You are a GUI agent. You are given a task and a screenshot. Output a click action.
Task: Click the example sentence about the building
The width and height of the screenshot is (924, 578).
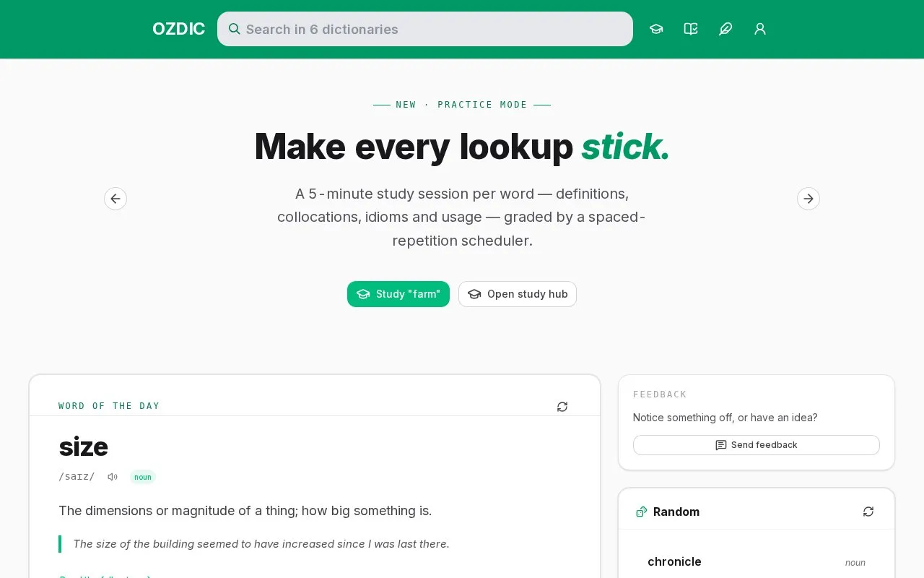[261, 544]
